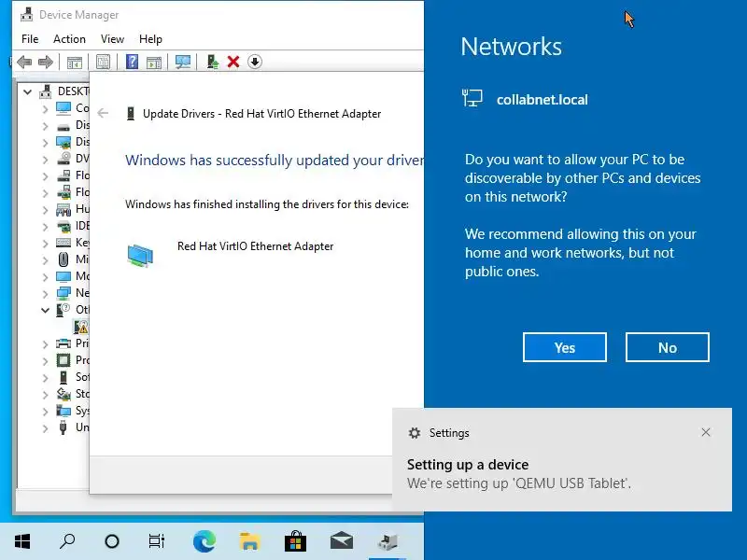The height and width of the screenshot is (560, 747).
Task: Select the Processors chip icon
Action: click(x=63, y=360)
